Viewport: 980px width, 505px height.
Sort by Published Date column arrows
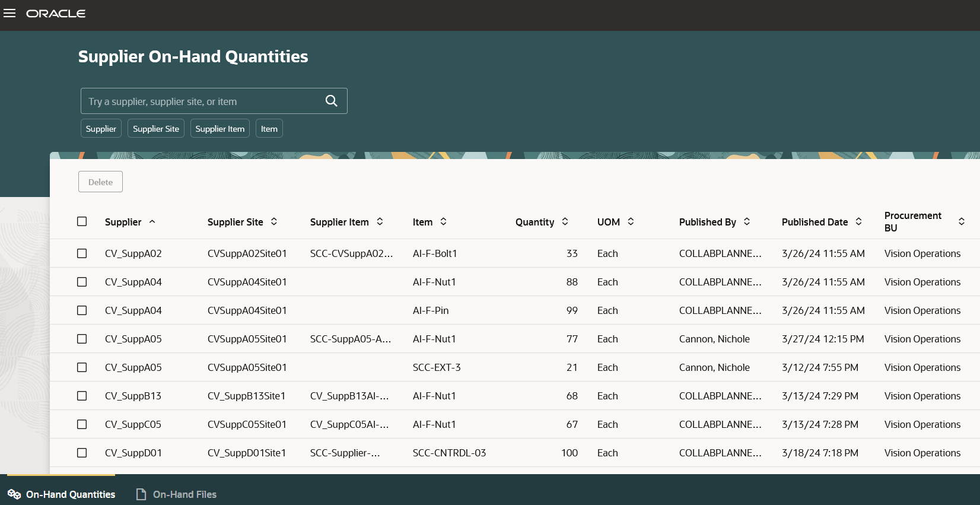[x=858, y=221]
